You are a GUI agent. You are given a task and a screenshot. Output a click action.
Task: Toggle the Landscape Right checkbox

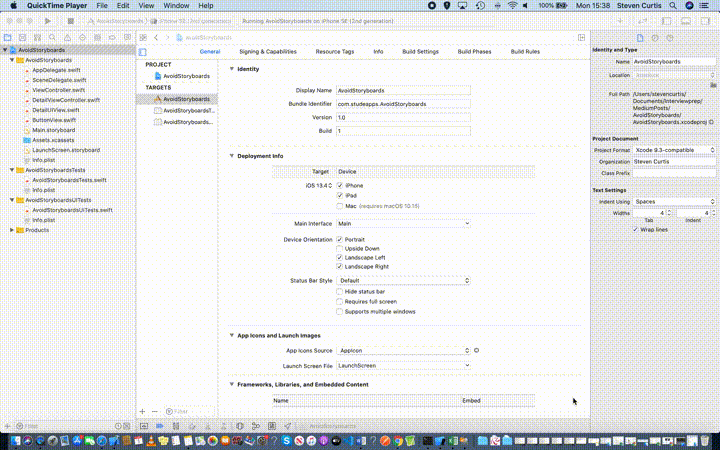[x=340, y=266]
